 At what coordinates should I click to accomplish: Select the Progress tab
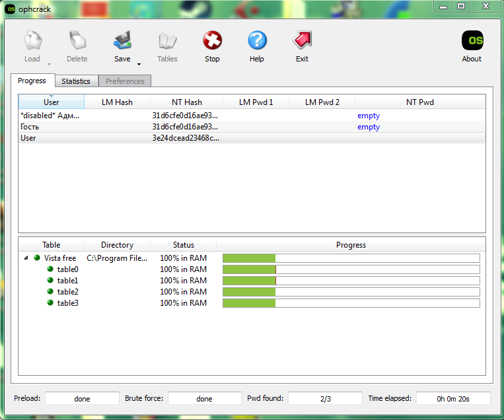click(x=32, y=81)
